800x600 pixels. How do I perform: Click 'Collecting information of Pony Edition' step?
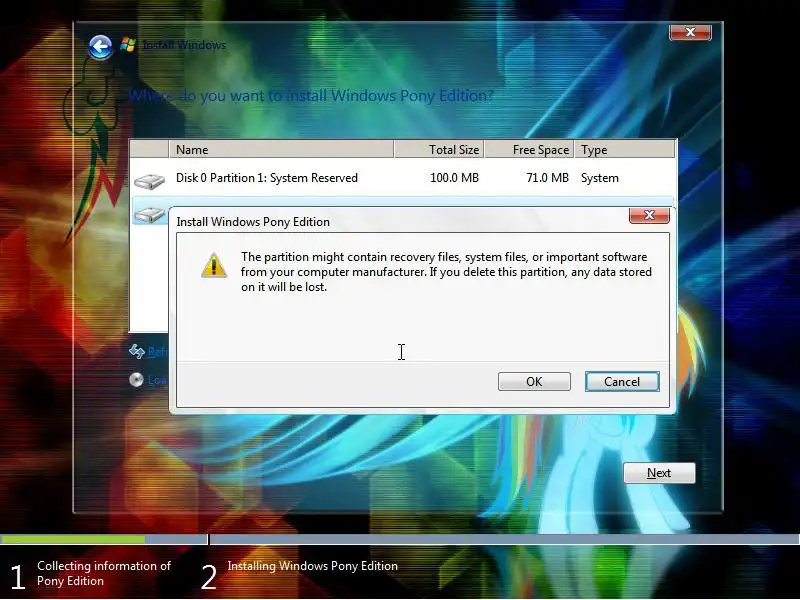pos(104,573)
